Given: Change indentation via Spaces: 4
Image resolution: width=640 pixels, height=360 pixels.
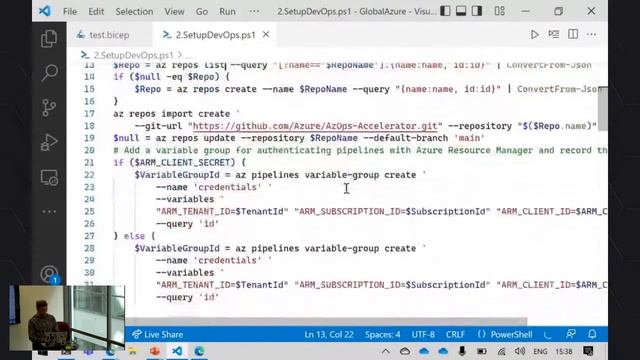Looking at the screenshot, I should point(382,335).
